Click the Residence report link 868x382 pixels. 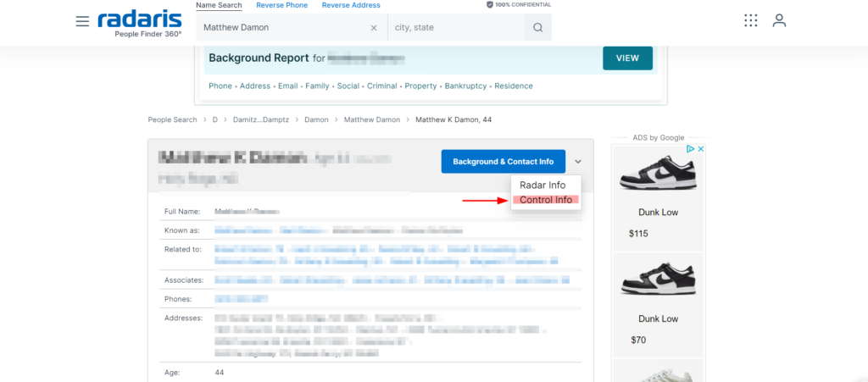514,86
